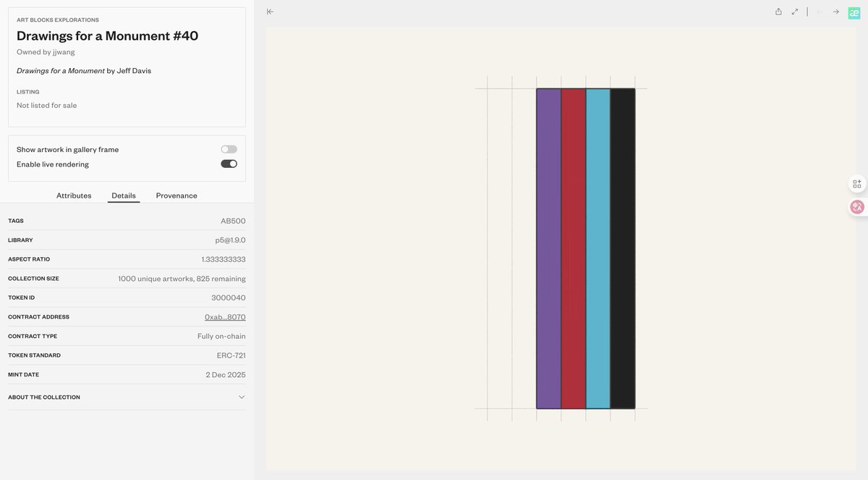
Task: Disable the Enable live rendering switch
Action: [229, 164]
